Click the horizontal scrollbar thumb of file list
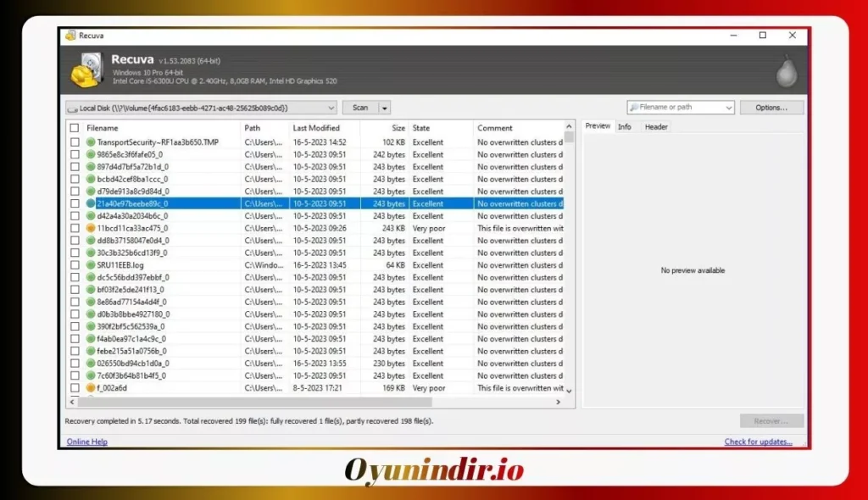 click(254, 402)
